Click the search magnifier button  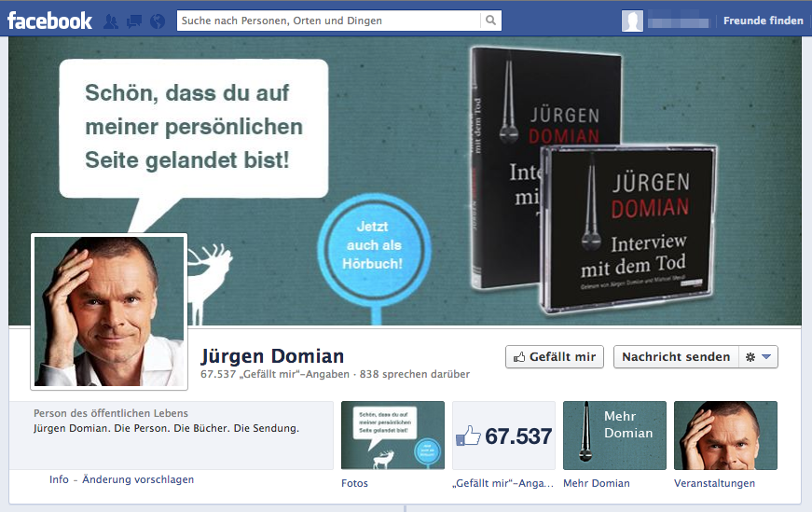pyautogui.click(x=491, y=21)
